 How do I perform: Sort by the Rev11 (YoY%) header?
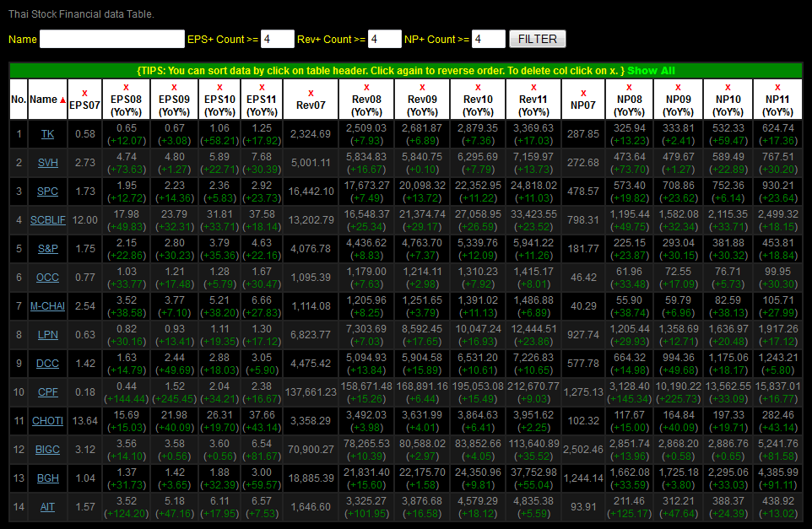[x=533, y=105]
